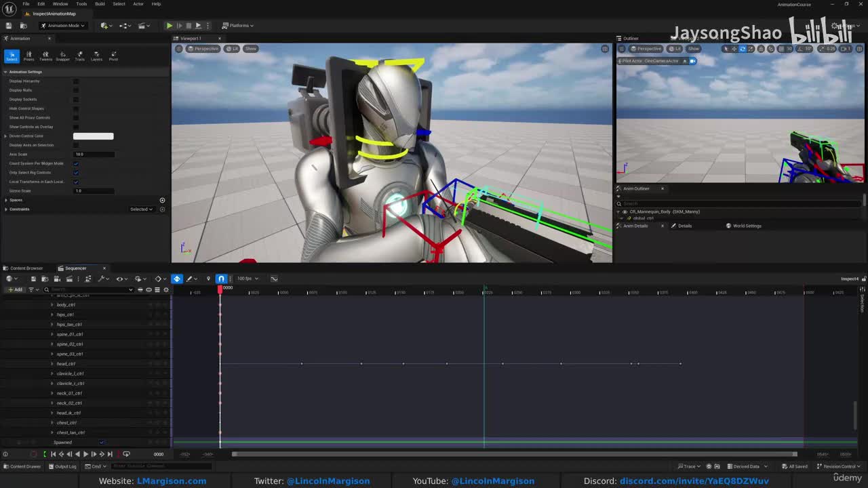This screenshot has height=488, width=868.
Task: Select the Poses tool in Animation panel
Action: click(28, 56)
